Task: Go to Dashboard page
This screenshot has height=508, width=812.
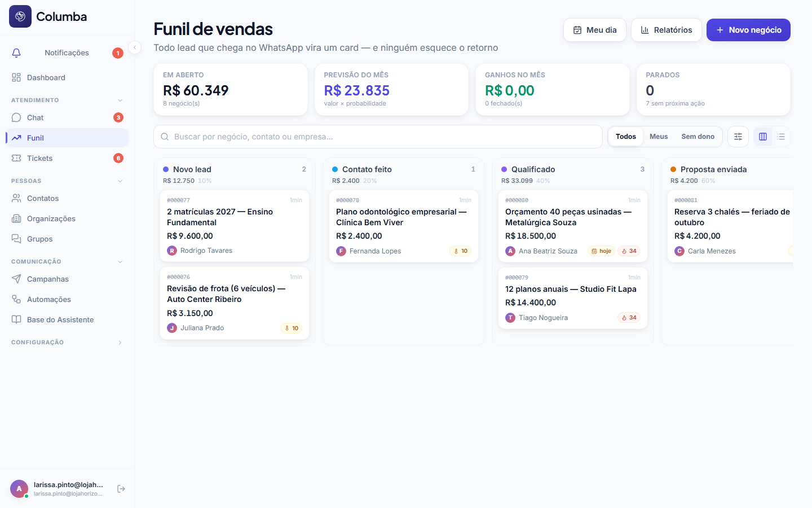Action: pyautogui.click(x=67, y=77)
